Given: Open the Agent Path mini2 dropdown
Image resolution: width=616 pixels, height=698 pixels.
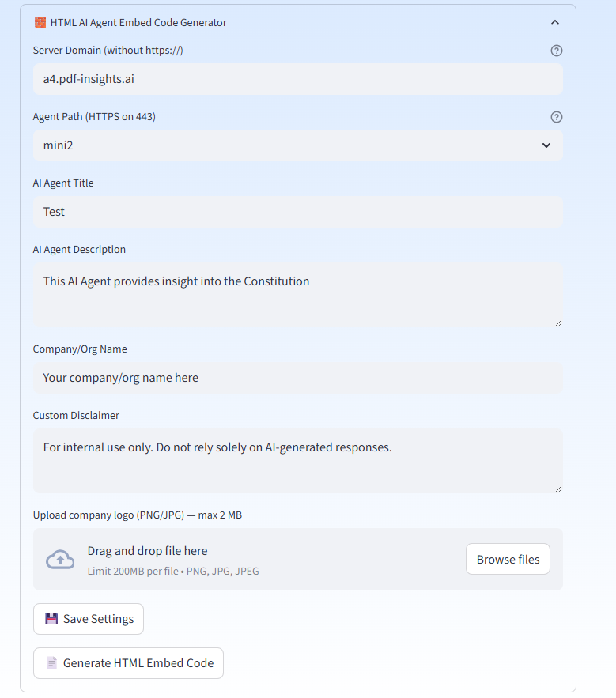Looking at the screenshot, I should [x=297, y=145].
